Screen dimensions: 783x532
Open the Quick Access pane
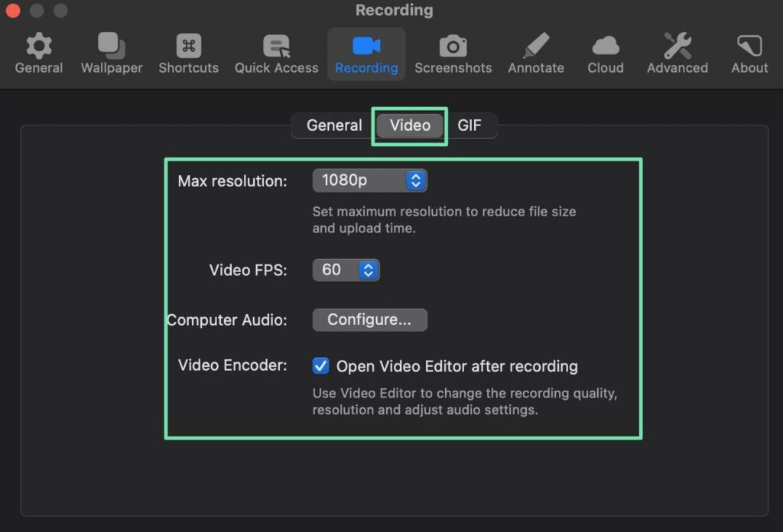(276, 54)
